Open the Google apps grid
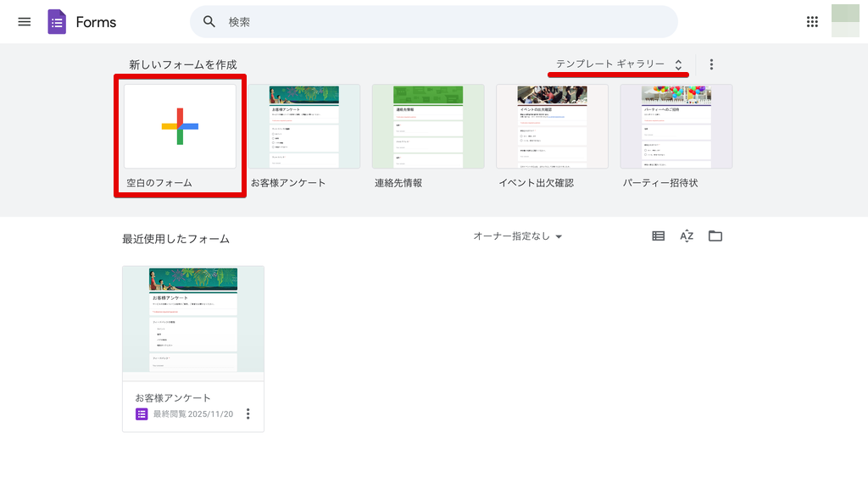The width and height of the screenshot is (868, 488). pos(812,22)
